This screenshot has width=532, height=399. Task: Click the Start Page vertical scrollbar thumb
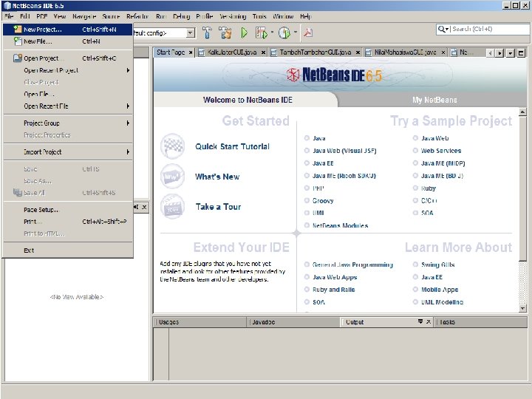click(x=522, y=189)
